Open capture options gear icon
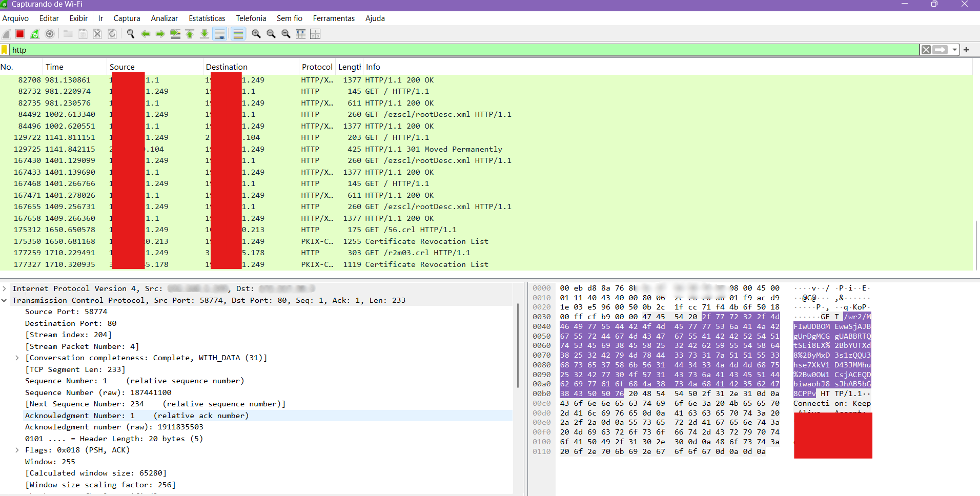Viewport: 980px width, 496px height. 50,34
